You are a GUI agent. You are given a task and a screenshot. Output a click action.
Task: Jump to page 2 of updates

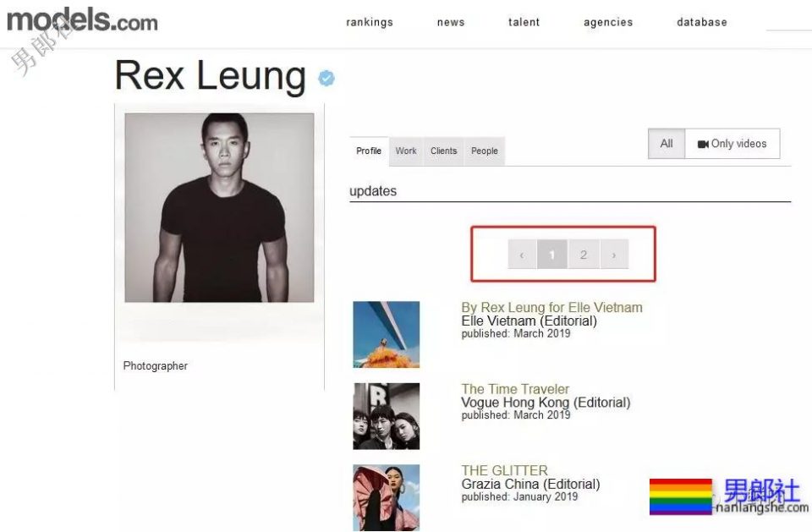(x=584, y=255)
